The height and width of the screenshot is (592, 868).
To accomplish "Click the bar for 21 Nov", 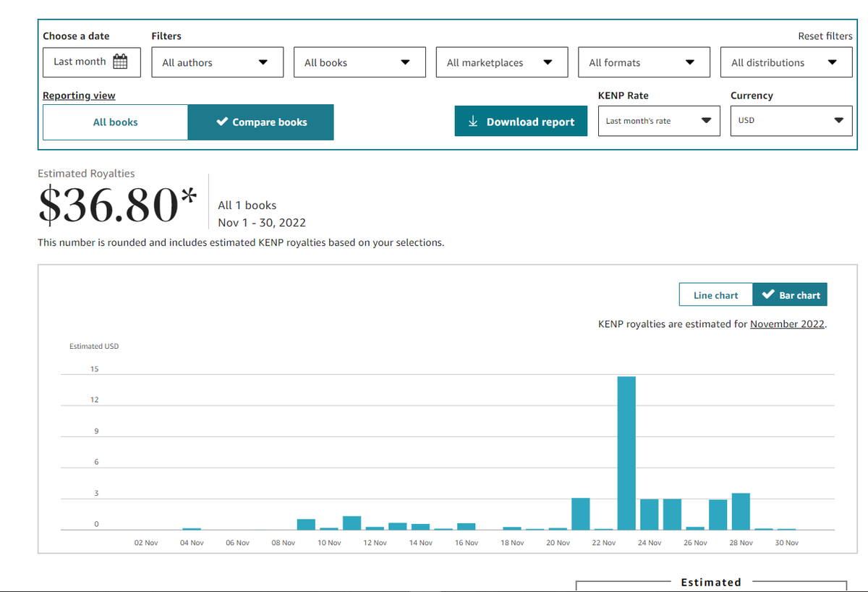I will [581, 514].
